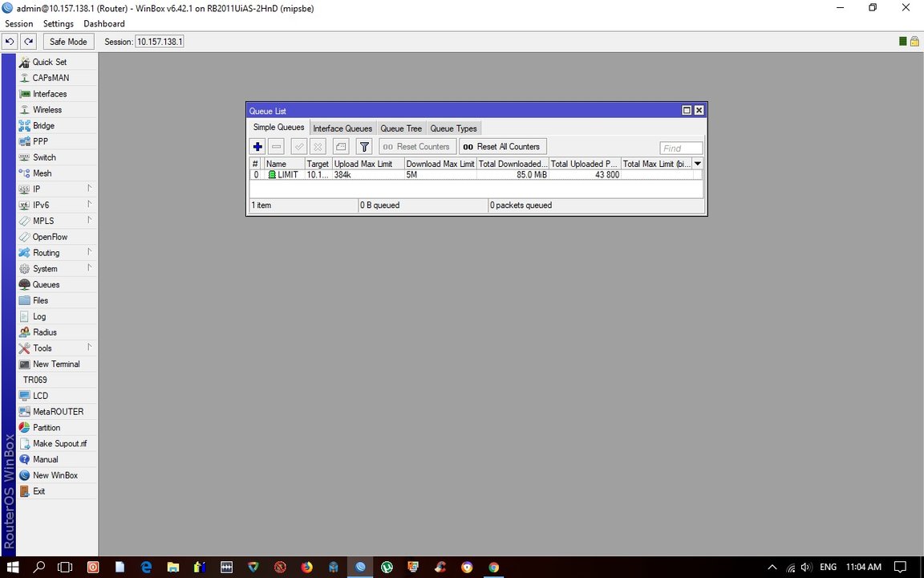
Task: Click the Remove (minus) queue button
Action: 277,147
